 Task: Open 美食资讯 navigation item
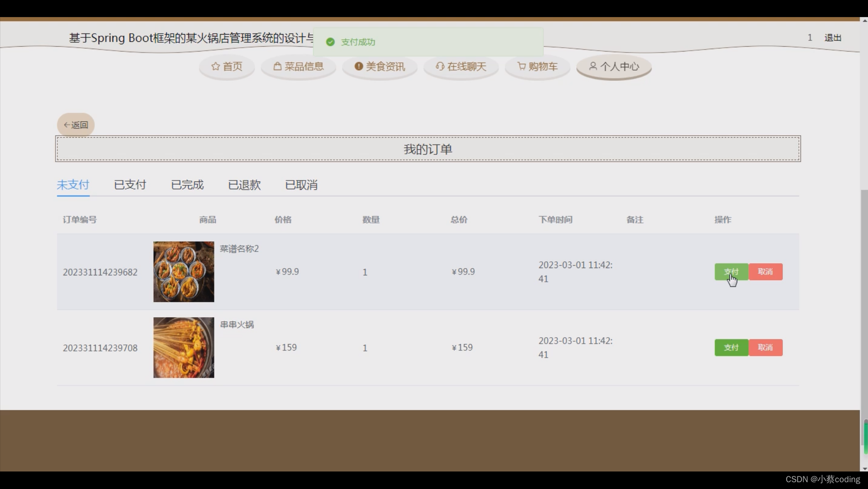tap(380, 67)
